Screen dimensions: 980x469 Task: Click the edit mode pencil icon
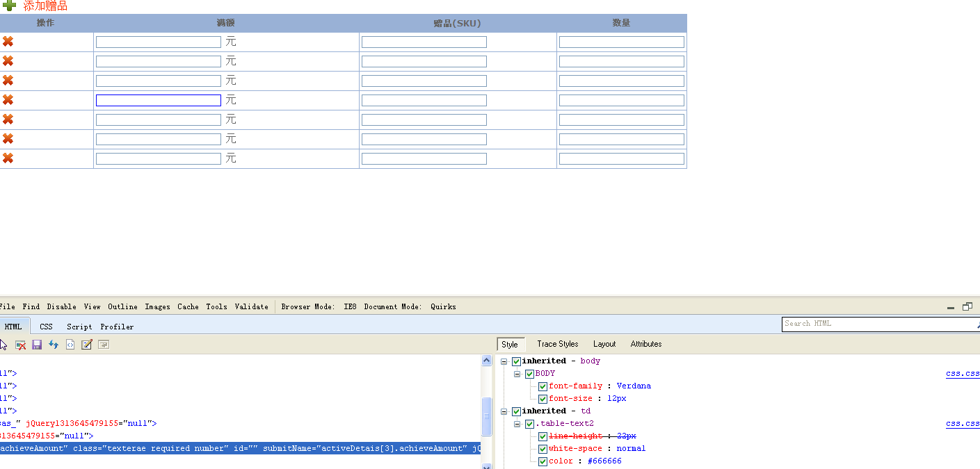(x=87, y=345)
